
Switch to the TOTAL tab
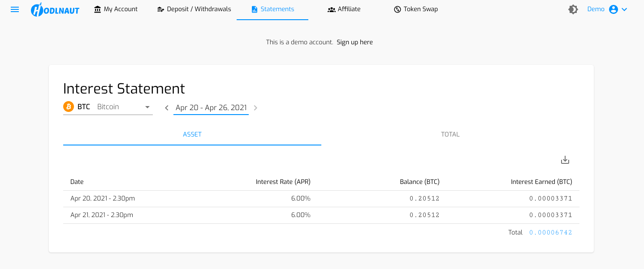450,134
